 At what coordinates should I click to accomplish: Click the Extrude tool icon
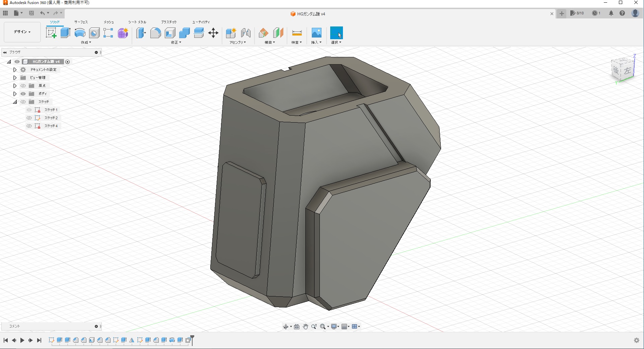point(65,33)
